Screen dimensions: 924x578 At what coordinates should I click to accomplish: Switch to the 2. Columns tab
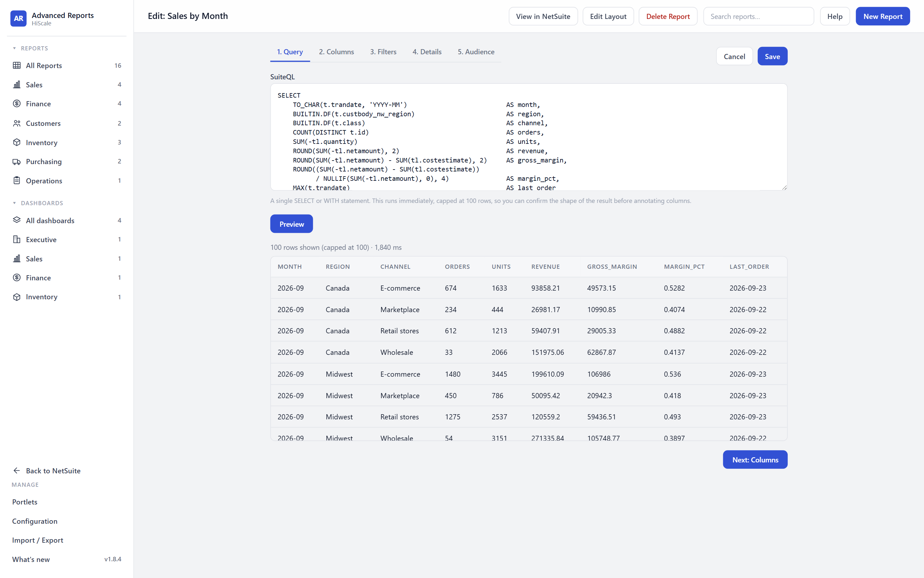[x=336, y=52]
